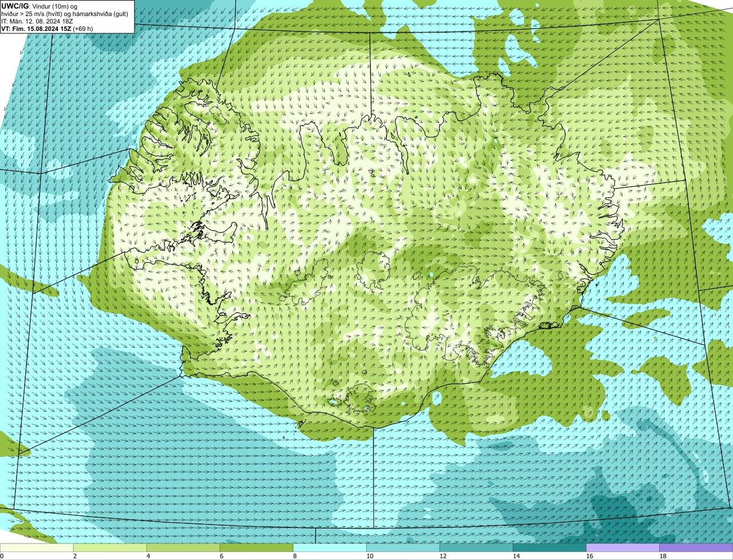Click the legend scale label "2"
The image size is (733, 560).
75,556
